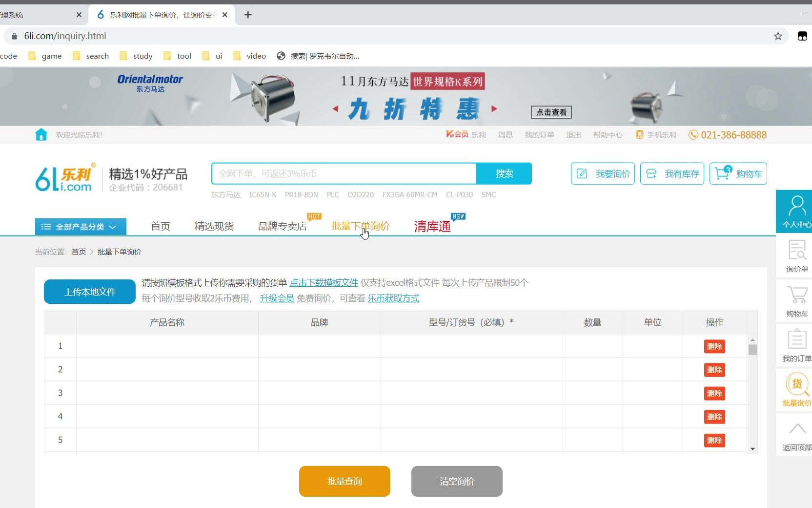Click 上传本地文件 upload button
This screenshot has width=812, height=508.
90,292
